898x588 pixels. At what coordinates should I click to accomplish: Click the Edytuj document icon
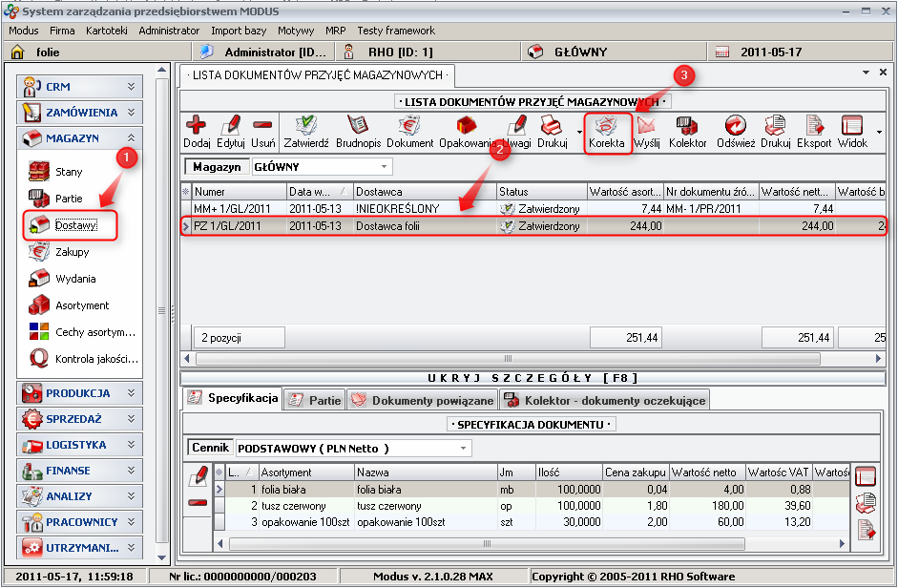coord(230,125)
